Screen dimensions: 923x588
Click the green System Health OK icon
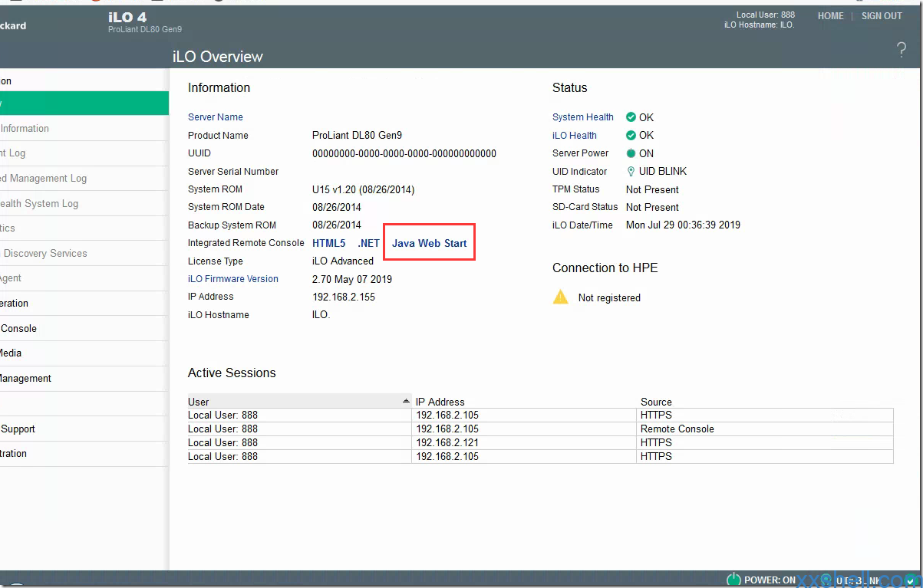[x=631, y=117]
